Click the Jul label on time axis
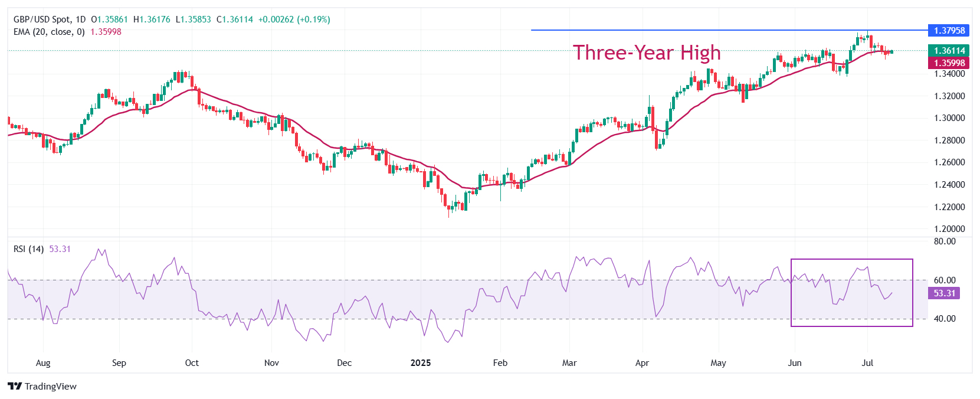Viewport: 980px width, 399px height. click(x=867, y=363)
